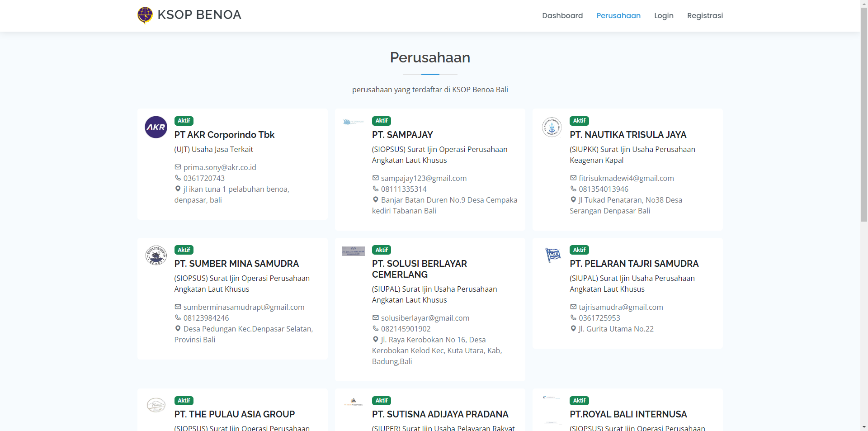Open the Registrasi page
Image resolution: width=868 pixels, height=431 pixels.
(x=705, y=15)
